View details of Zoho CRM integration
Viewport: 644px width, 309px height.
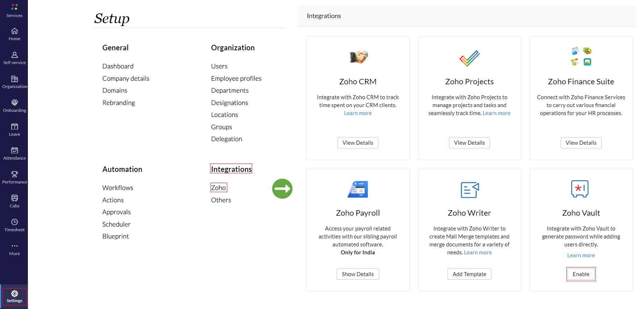358,143
